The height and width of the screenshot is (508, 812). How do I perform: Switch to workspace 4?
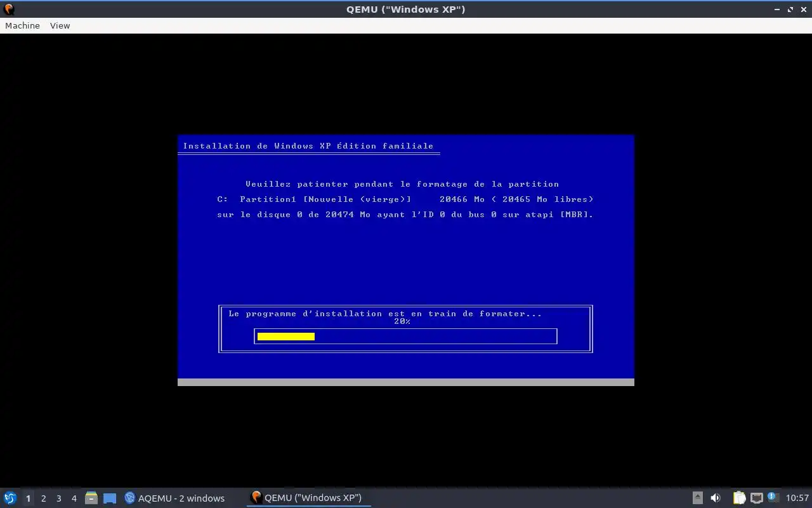(74, 498)
